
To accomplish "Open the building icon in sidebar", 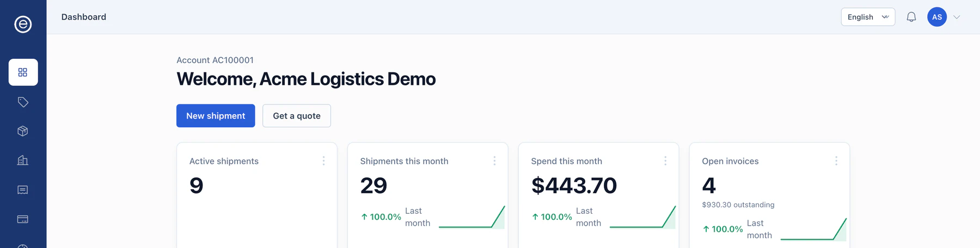I will (23, 160).
